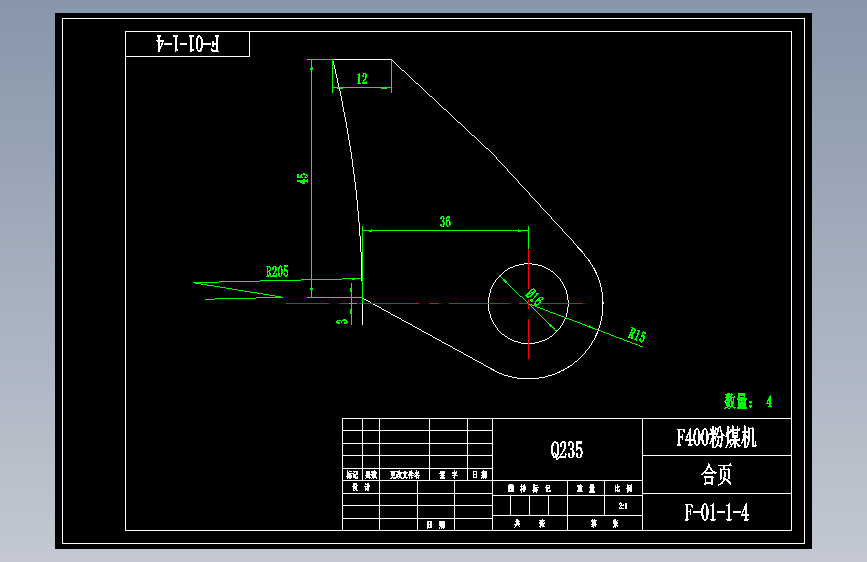Select the 签字 column header
Screen dimensions: 867x562
[448, 475]
